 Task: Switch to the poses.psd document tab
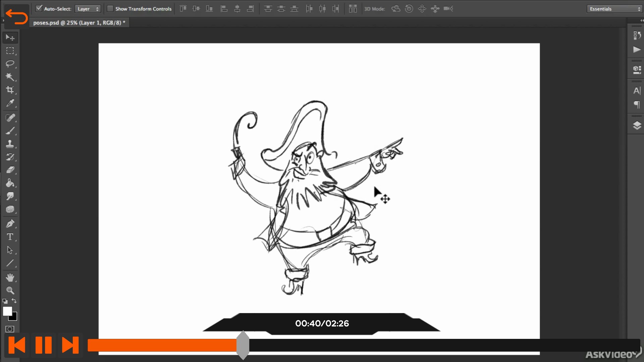pyautogui.click(x=79, y=23)
